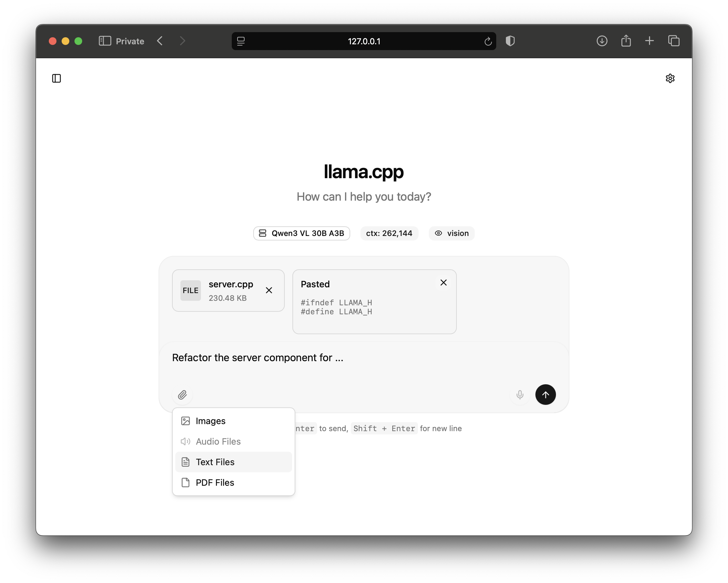The width and height of the screenshot is (728, 583).
Task: Click the llama.cpp heading
Action: coord(364,171)
